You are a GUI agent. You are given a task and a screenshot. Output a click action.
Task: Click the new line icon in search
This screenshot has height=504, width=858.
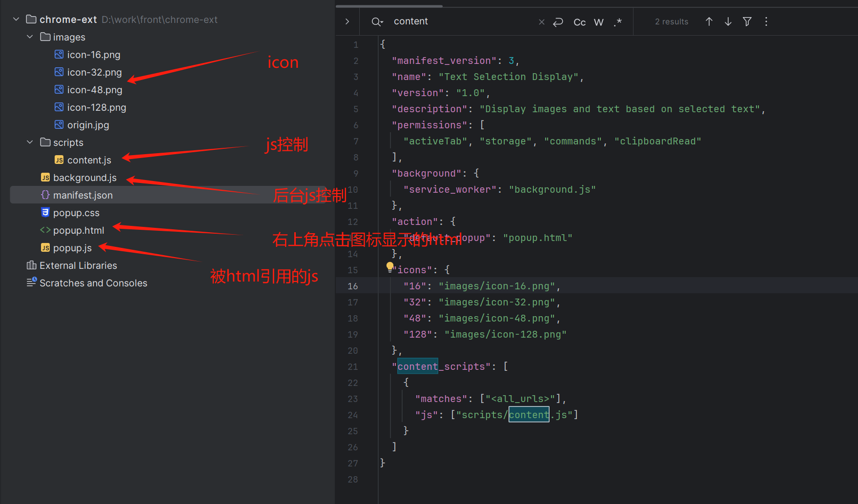point(558,22)
